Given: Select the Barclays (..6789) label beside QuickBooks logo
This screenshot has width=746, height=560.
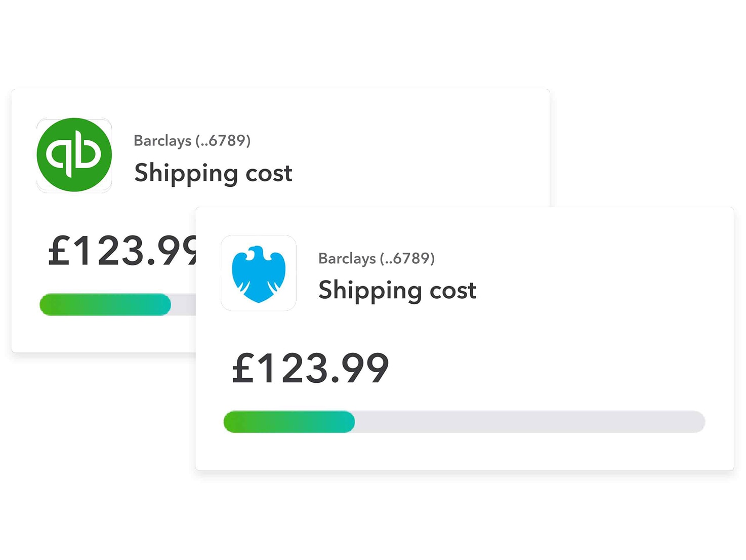Looking at the screenshot, I should (192, 140).
